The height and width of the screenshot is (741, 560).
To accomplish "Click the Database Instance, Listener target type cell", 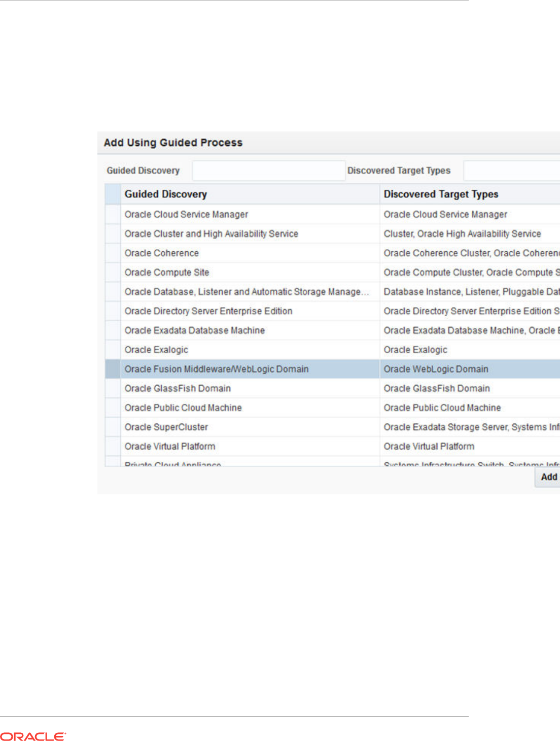I will (x=470, y=292).
